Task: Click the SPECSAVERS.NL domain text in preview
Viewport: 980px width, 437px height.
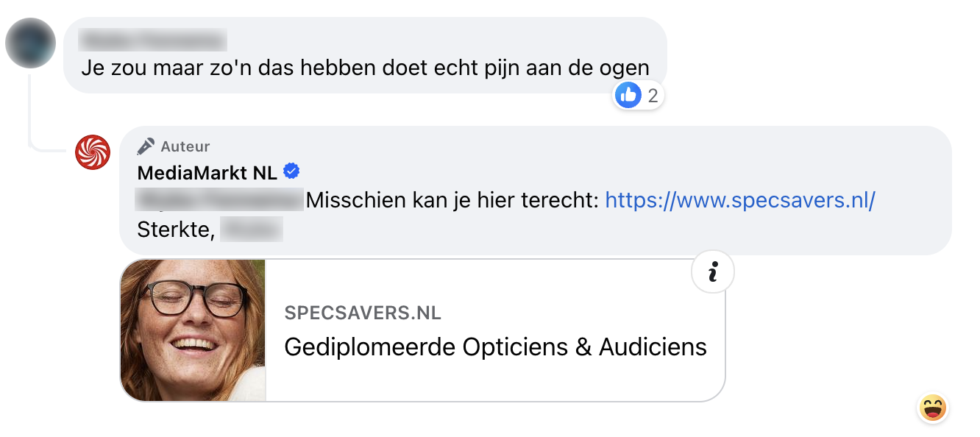Action: [x=363, y=313]
